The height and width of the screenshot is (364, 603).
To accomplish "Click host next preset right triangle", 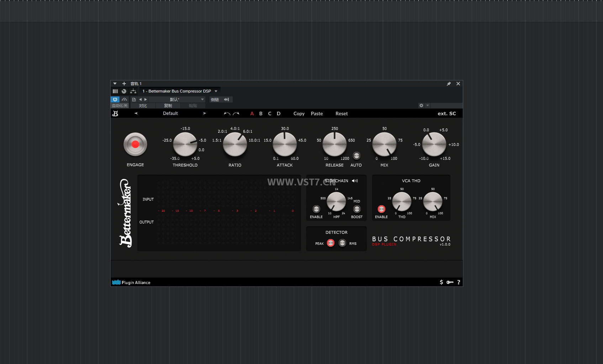I will 146,100.
